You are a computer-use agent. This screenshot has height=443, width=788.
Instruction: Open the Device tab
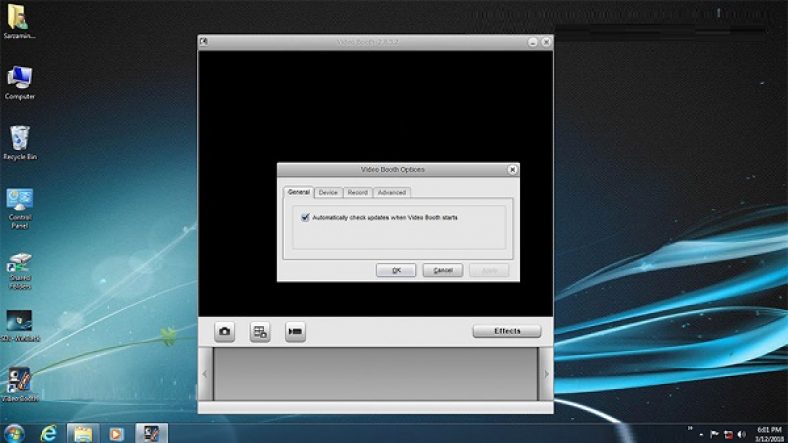328,192
